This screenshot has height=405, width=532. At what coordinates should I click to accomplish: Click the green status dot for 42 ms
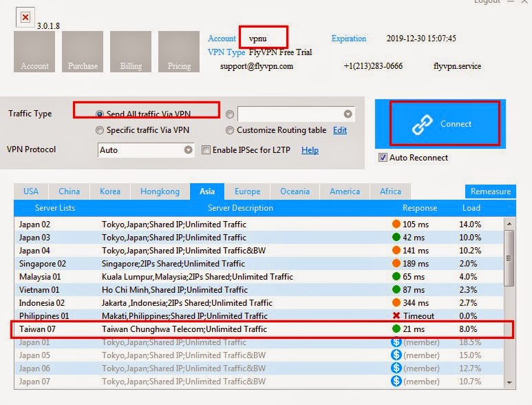[x=396, y=237]
